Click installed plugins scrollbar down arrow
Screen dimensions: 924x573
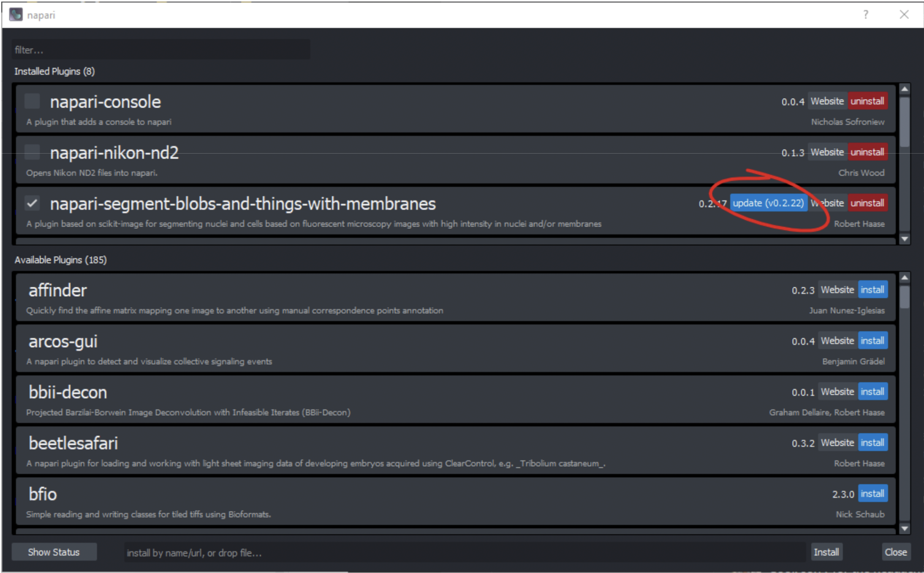[x=905, y=239]
